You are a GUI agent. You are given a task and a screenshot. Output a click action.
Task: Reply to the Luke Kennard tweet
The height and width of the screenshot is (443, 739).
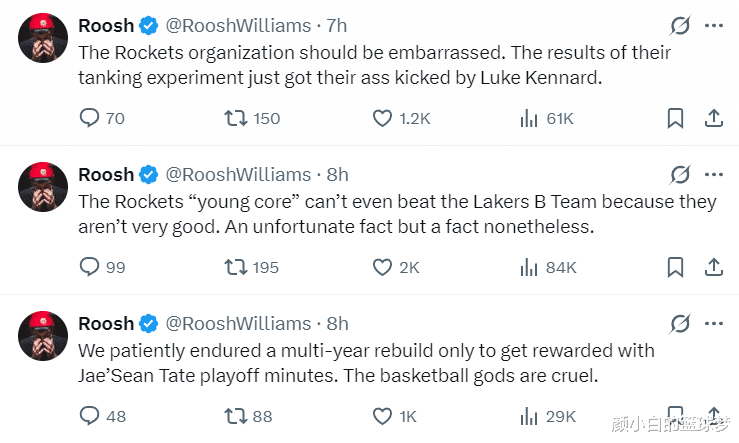pyautogui.click(x=89, y=118)
